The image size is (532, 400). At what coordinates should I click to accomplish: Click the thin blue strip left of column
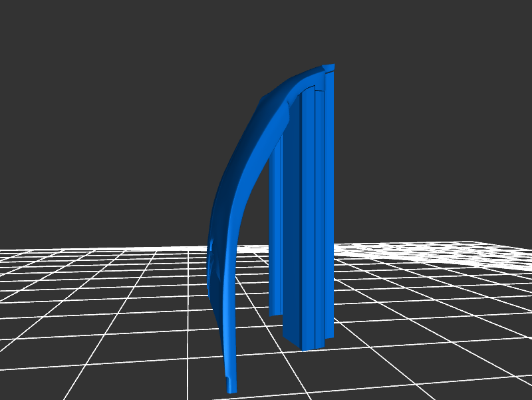(275, 233)
